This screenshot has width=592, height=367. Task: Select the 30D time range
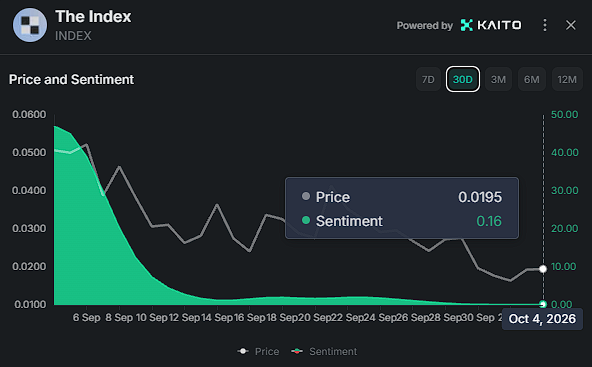pyautogui.click(x=462, y=79)
